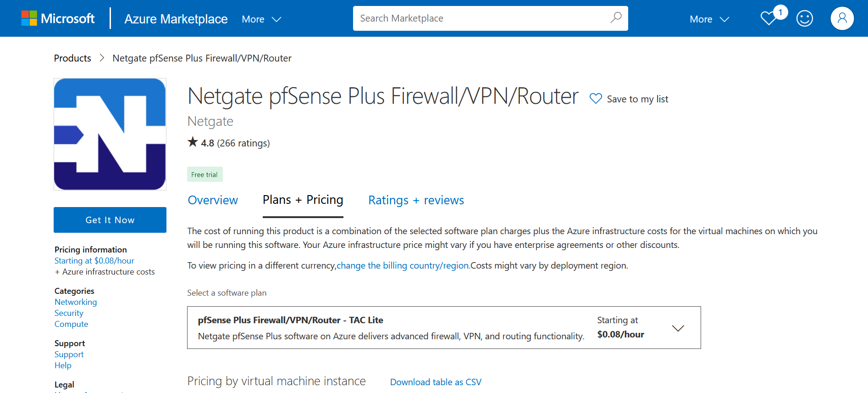This screenshot has width=868, height=393.
Task: Select the Plans + Pricing tab
Action: point(303,200)
